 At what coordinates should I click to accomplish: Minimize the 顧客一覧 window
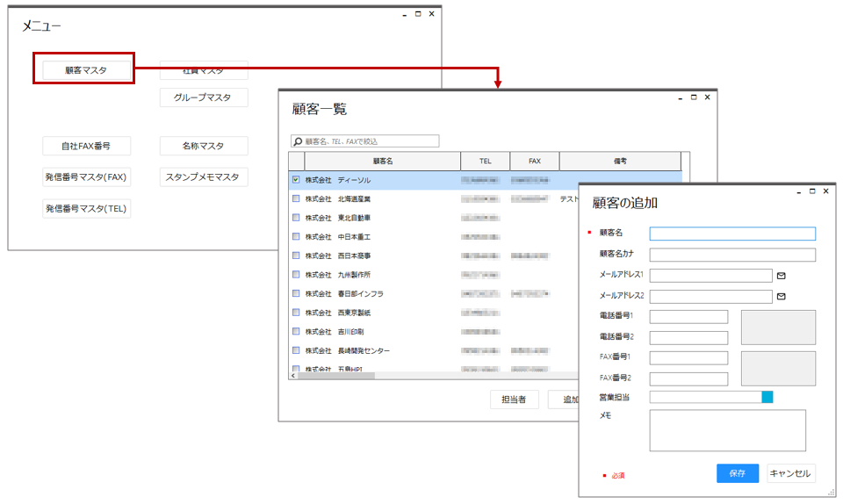(x=680, y=97)
